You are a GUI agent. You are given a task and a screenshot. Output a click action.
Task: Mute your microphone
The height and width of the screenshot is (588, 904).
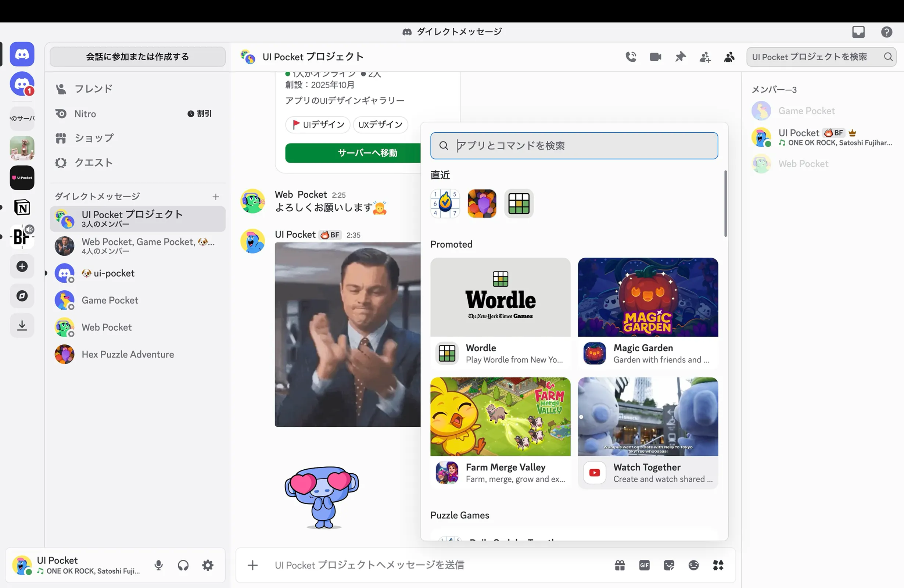click(x=159, y=565)
